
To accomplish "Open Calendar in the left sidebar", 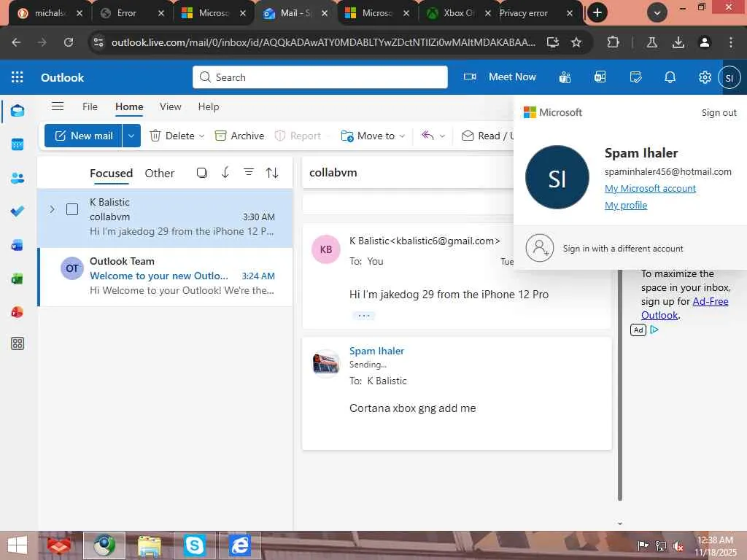I will 18,144.
